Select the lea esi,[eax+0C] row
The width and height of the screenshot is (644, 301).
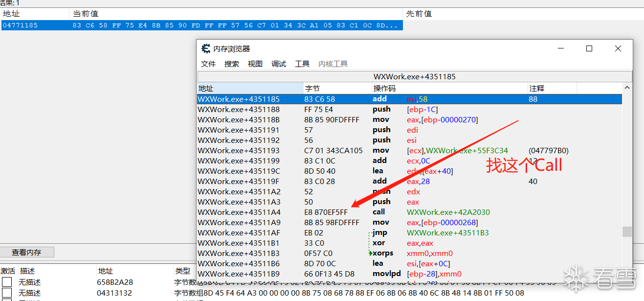409,263
